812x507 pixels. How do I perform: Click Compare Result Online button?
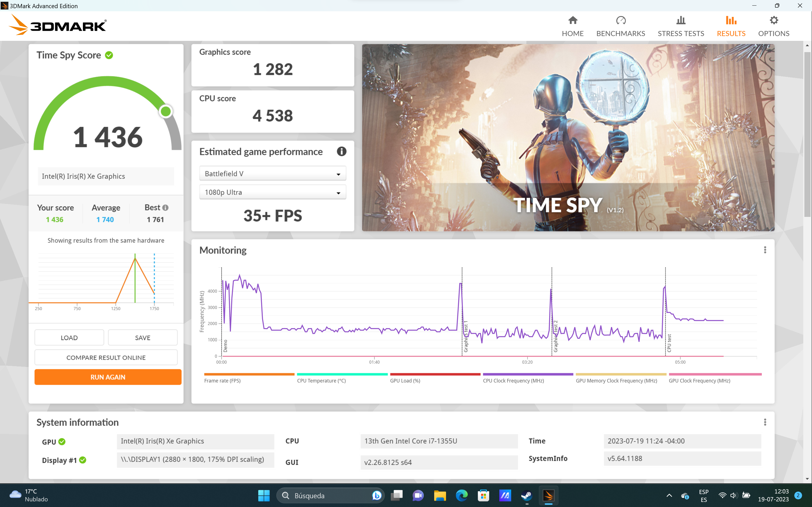coord(106,357)
